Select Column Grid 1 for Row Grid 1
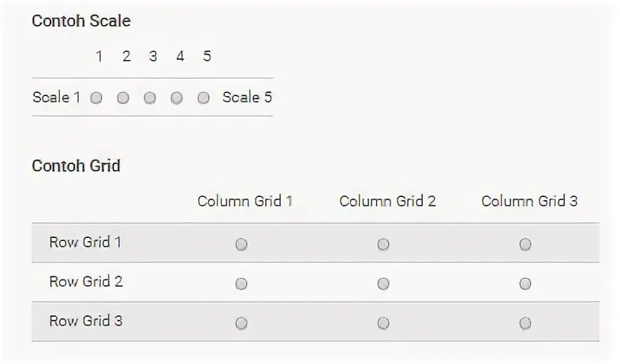 point(241,244)
